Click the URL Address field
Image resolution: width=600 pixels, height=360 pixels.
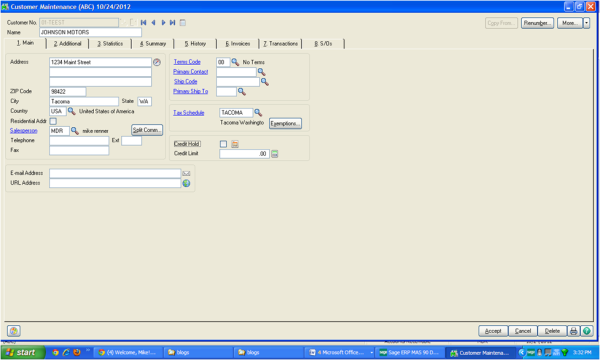(x=115, y=183)
